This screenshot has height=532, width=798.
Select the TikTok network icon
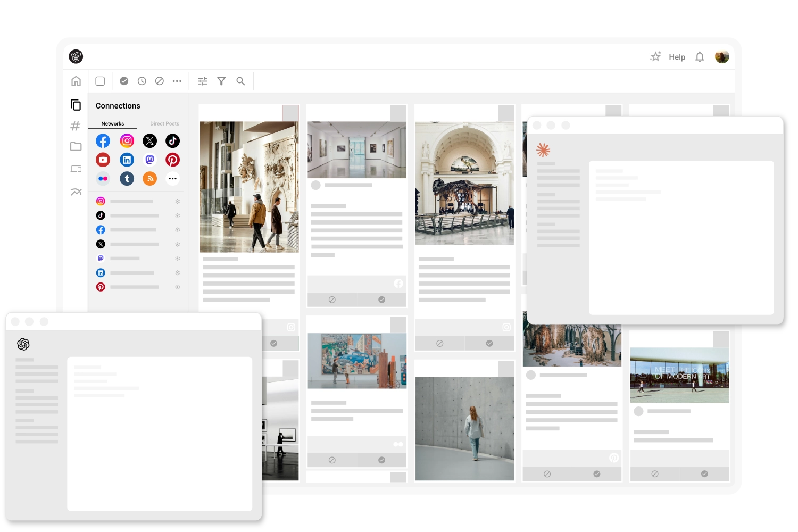[172, 141]
